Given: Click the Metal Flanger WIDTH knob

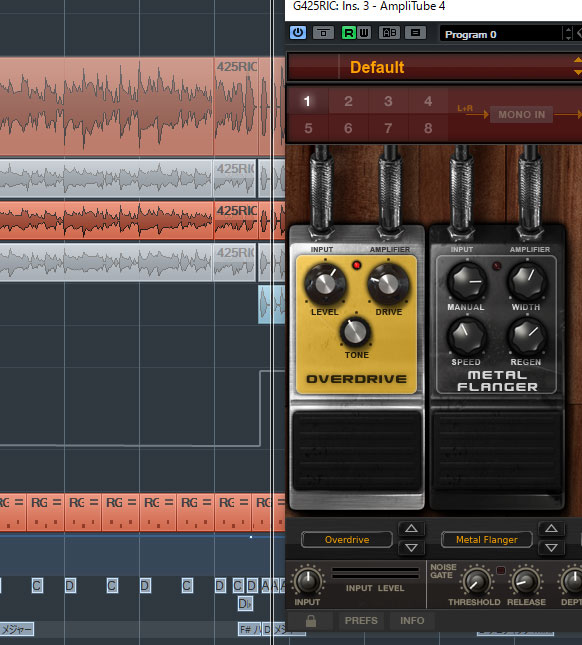Looking at the screenshot, I should [527, 281].
